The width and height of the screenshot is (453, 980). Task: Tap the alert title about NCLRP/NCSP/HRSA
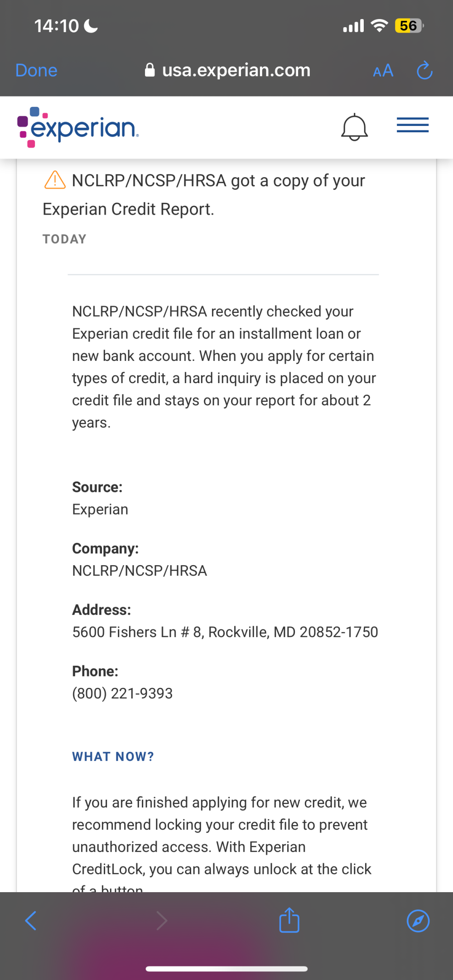pos(204,195)
